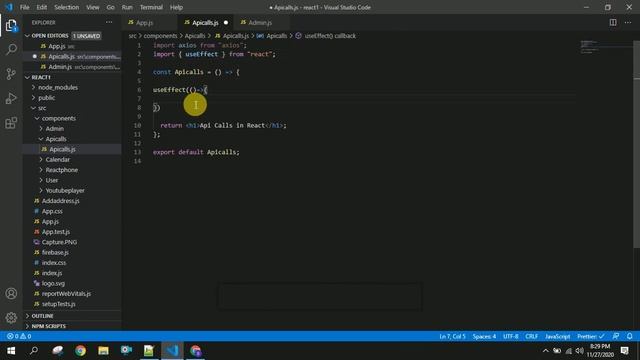Open the Run and Debug view
Screen dimensions: 640x360
tap(11, 98)
